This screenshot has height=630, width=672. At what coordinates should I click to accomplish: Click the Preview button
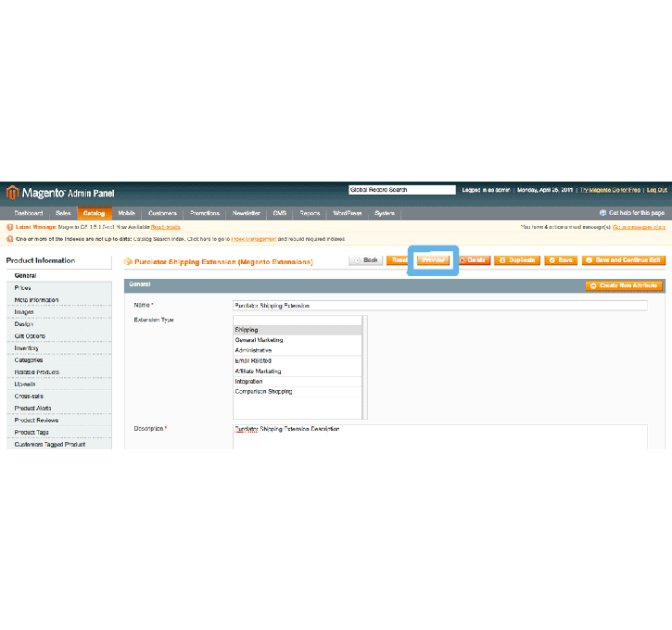click(x=433, y=260)
